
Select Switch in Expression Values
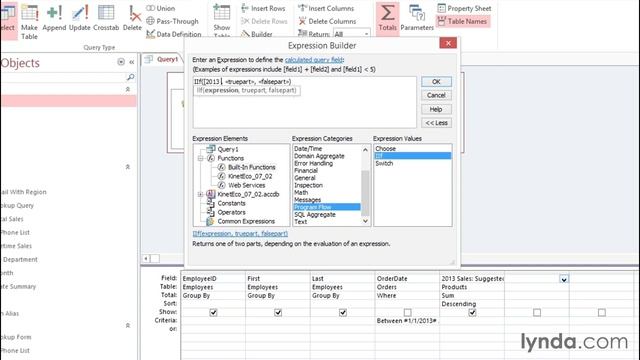point(384,163)
